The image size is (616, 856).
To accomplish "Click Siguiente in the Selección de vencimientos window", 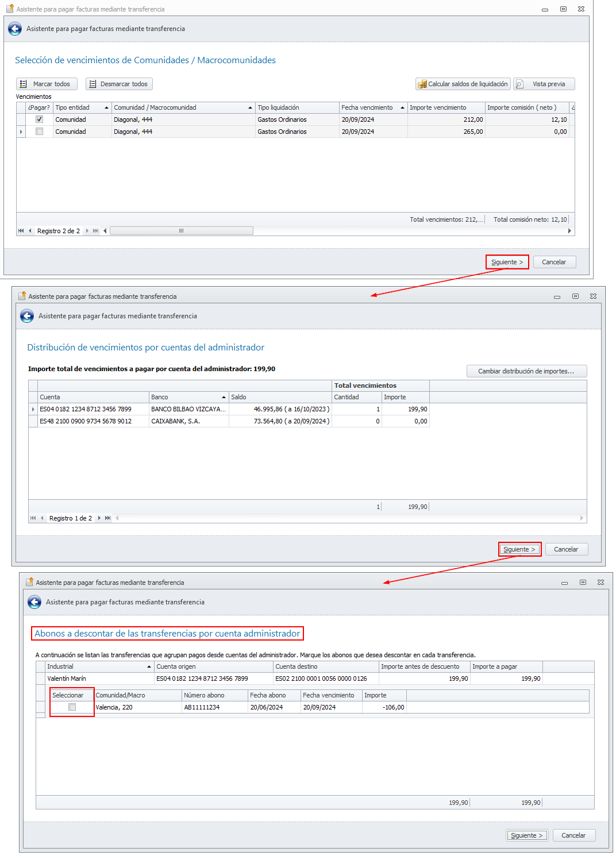I will pos(507,262).
